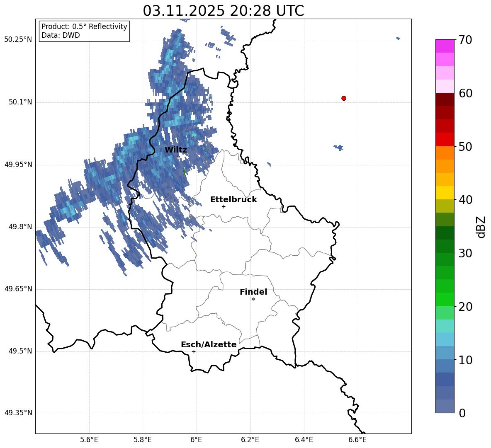Click the small blue echo below the red dot
This screenshot has height=448, width=491.
338,148
